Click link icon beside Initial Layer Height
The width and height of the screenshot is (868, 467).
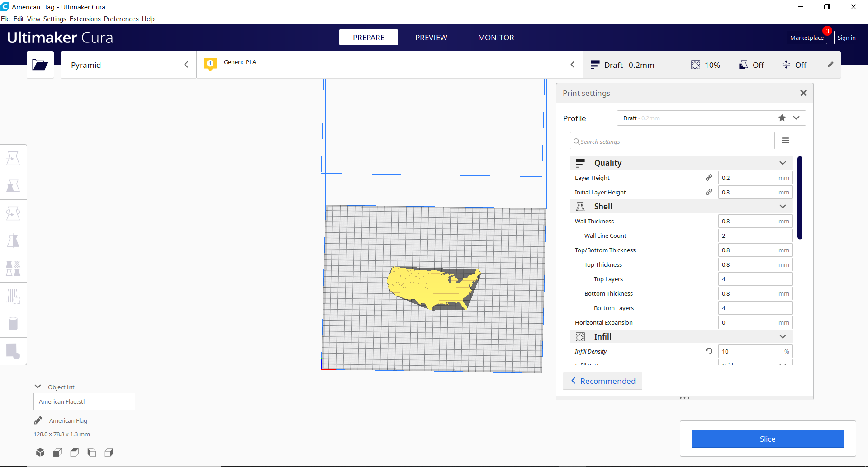coord(709,192)
